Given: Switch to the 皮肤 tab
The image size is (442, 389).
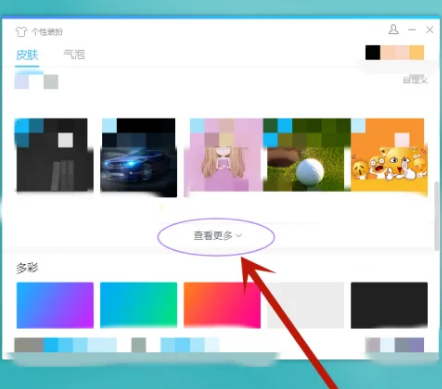Looking at the screenshot, I should [27, 55].
